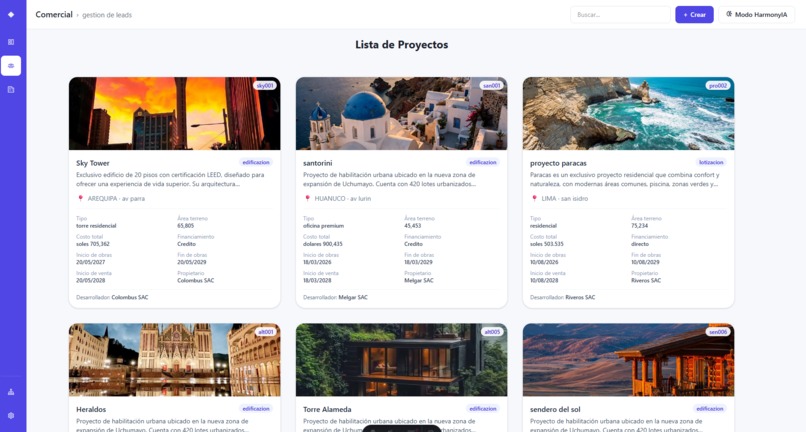This screenshot has width=806, height=432.
Task: Click Desarrollador Melgar SAC line
Action: (x=335, y=297)
